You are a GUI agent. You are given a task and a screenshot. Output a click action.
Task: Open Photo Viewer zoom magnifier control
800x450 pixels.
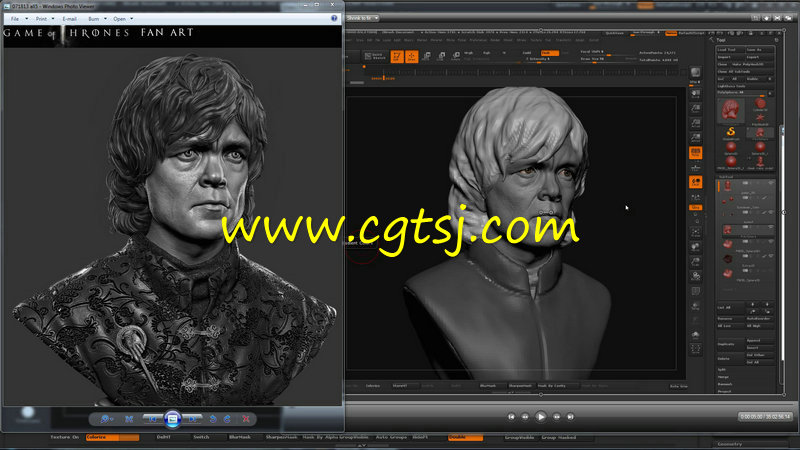[x=106, y=419]
